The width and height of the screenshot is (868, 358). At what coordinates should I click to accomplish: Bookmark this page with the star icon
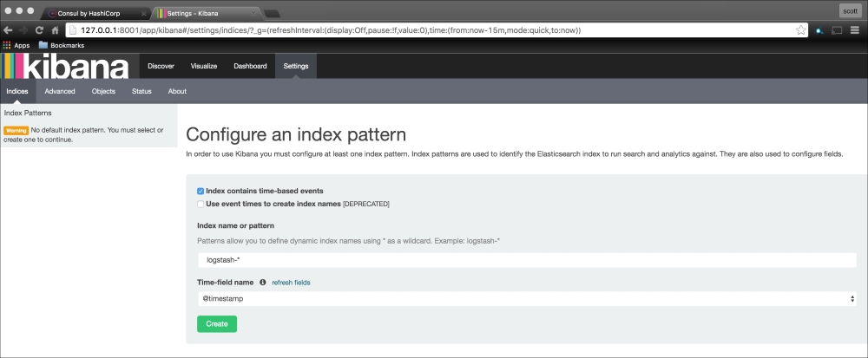click(x=800, y=29)
